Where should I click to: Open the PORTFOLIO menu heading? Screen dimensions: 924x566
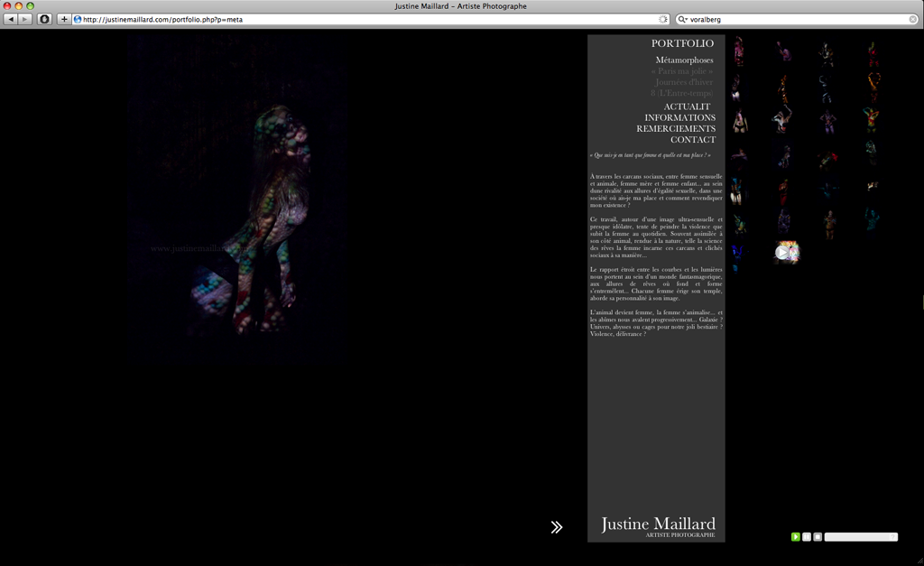coord(682,43)
